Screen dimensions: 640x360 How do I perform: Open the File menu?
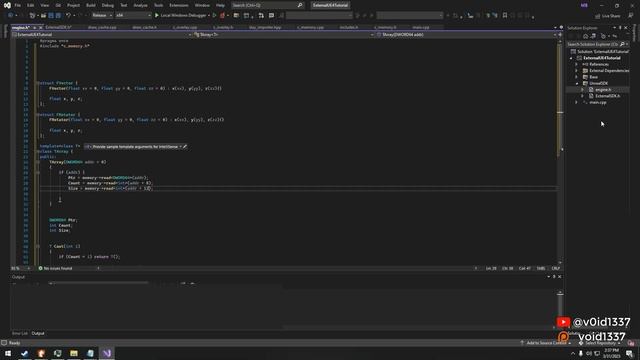pos(18,5)
